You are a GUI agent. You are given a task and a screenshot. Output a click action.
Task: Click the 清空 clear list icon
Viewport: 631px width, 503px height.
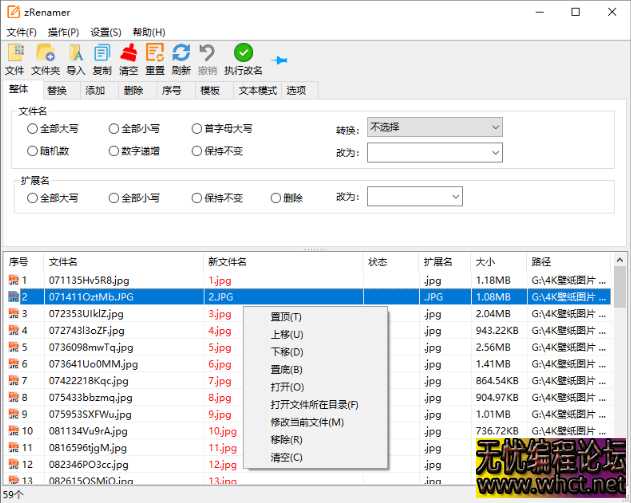(x=128, y=54)
